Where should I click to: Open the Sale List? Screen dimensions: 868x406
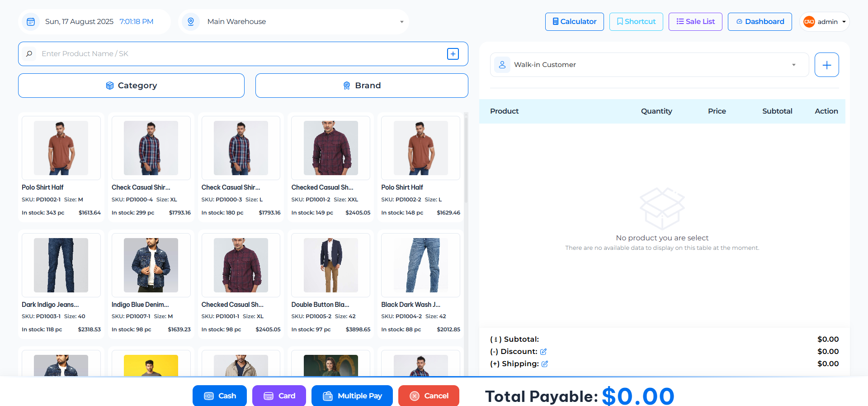(x=695, y=22)
